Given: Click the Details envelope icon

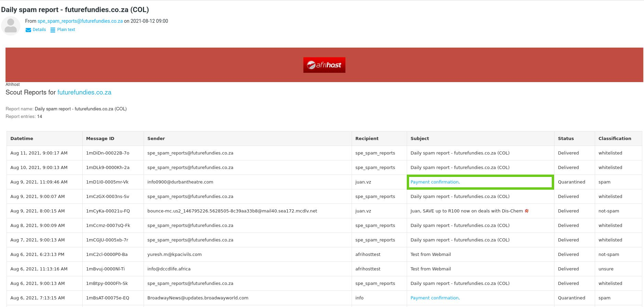Looking at the screenshot, I should click(x=28, y=30).
